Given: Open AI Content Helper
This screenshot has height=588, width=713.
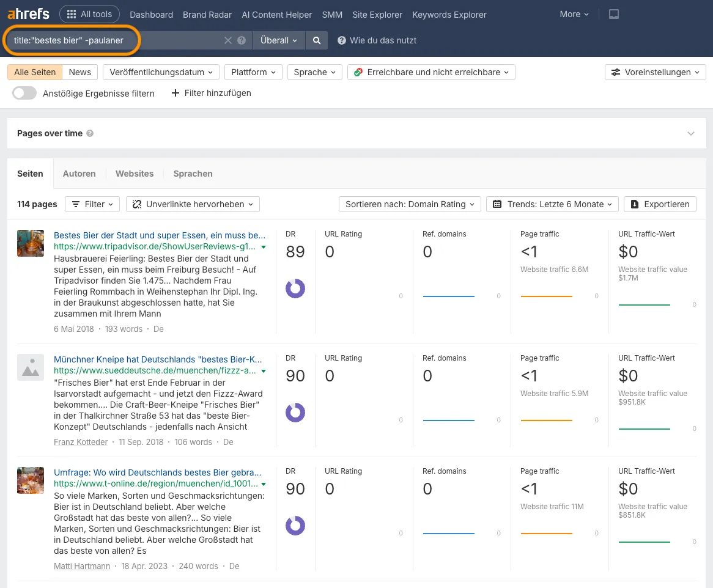Looking at the screenshot, I should pos(277,15).
